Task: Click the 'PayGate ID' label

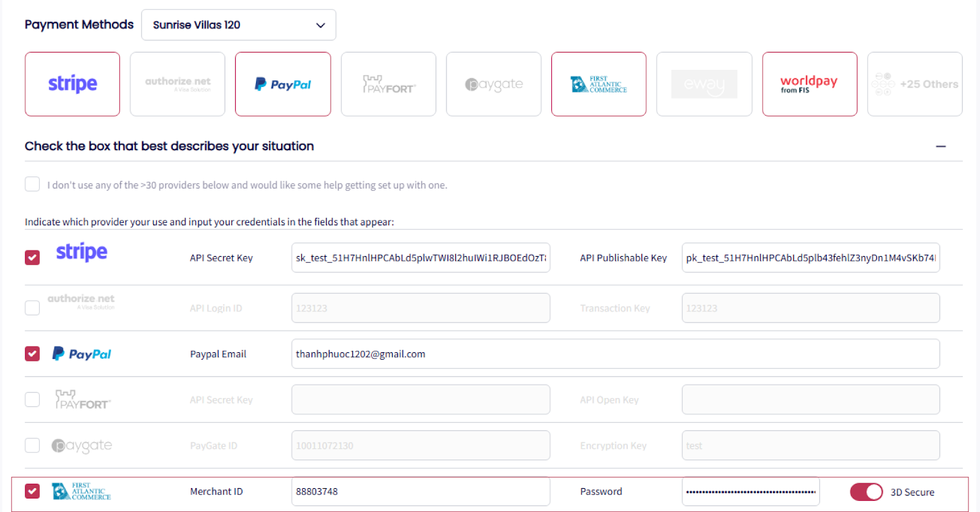Action: (x=214, y=446)
